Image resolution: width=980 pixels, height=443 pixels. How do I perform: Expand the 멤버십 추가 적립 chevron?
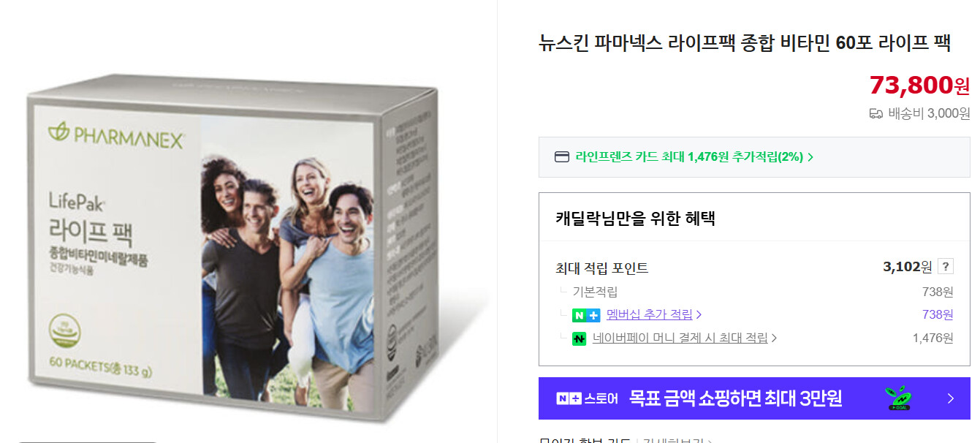(x=699, y=315)
